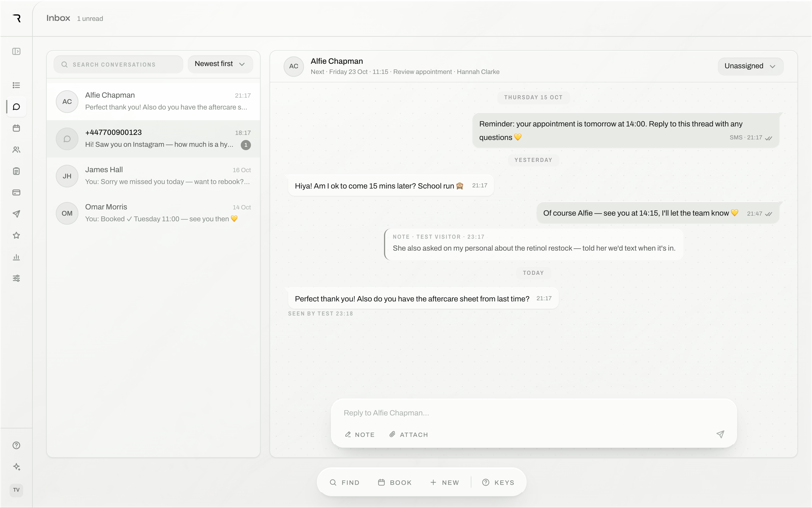Open the clients people sidebar icon

click(x=16, y=150)
